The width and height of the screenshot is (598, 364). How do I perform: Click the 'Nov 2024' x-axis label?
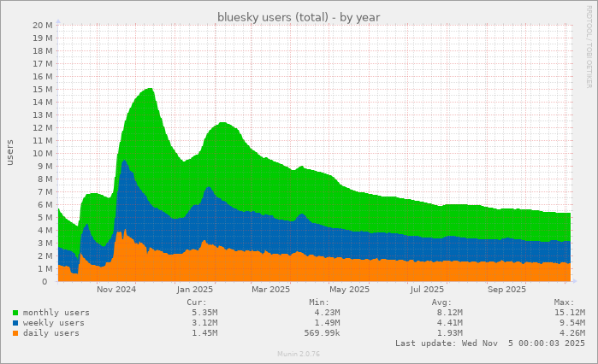116,290
